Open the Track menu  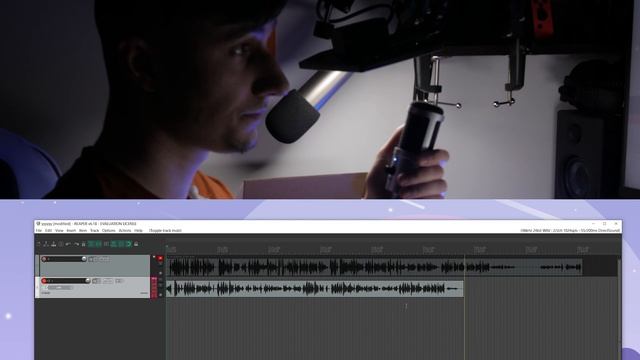[x=94, y=231]
